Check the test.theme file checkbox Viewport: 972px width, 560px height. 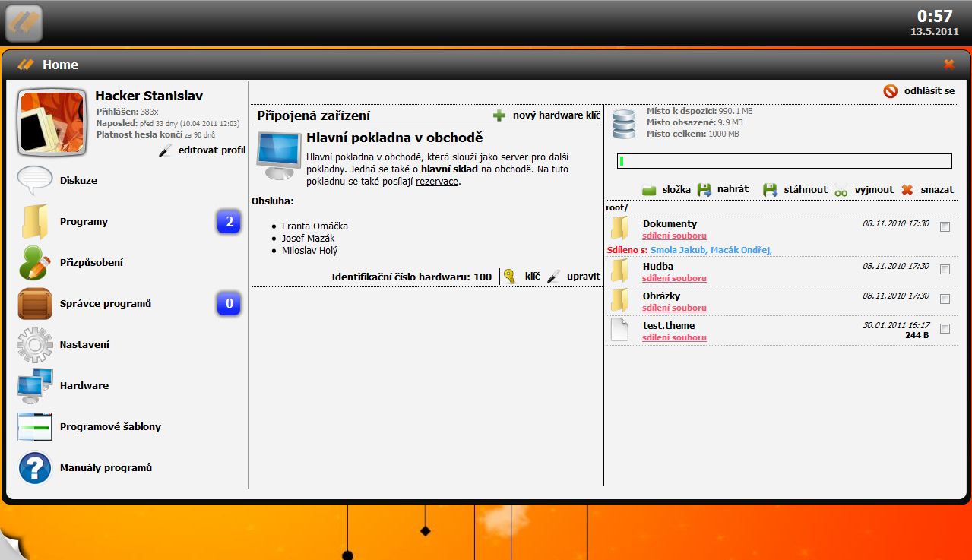click(x=945, y=329)
